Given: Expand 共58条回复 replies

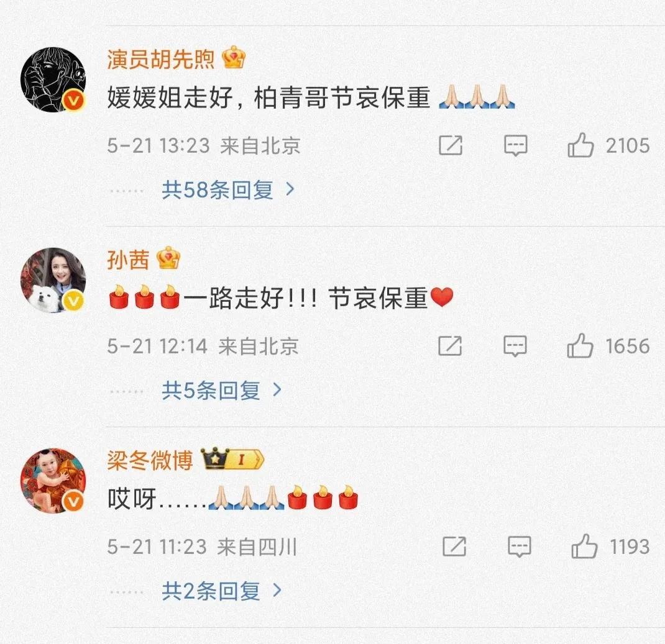Looking at the screenshot, I should pos(227,189).
